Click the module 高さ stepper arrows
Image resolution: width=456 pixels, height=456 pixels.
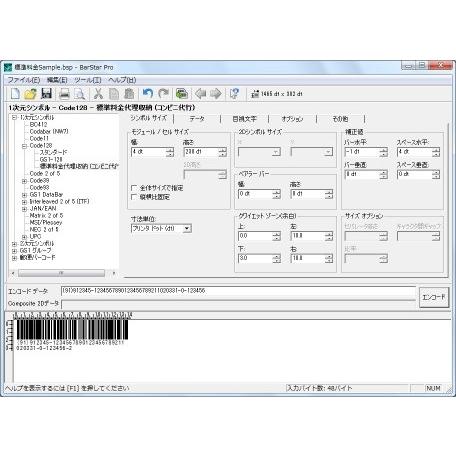click(x=223, y=152)
